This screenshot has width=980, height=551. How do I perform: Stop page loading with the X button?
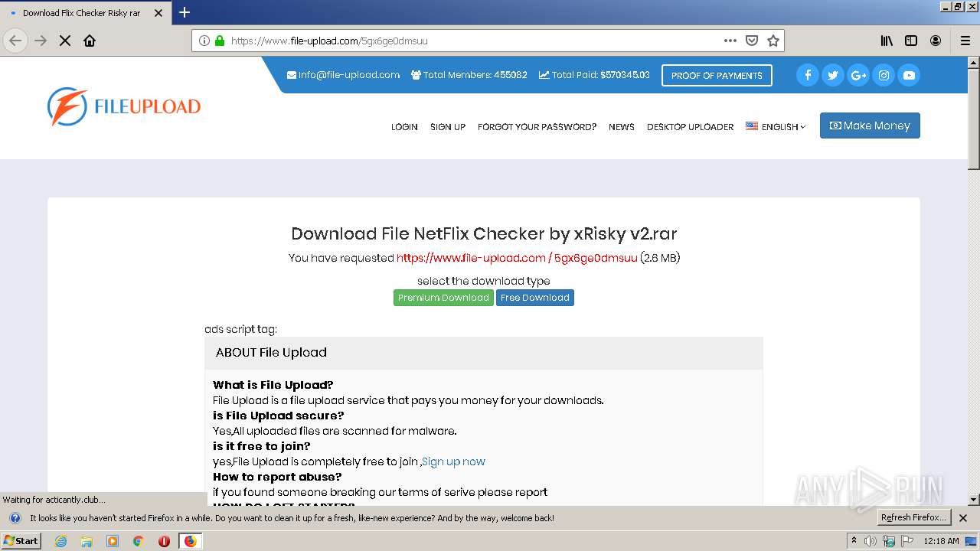point(65,41)
